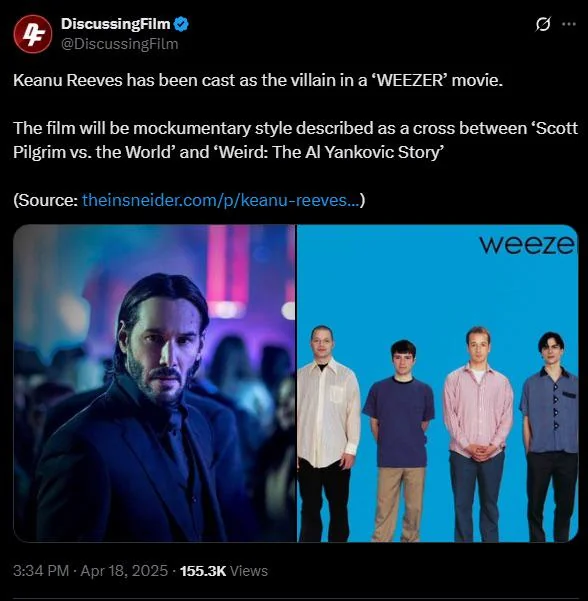Click the 3:34 PM timestamp
This screenshot has width=588, height=601.
click(x=41, y=571)
